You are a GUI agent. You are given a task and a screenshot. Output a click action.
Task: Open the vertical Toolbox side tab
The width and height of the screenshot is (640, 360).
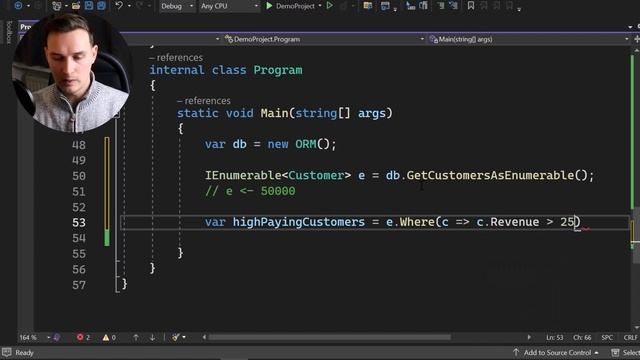9,32
